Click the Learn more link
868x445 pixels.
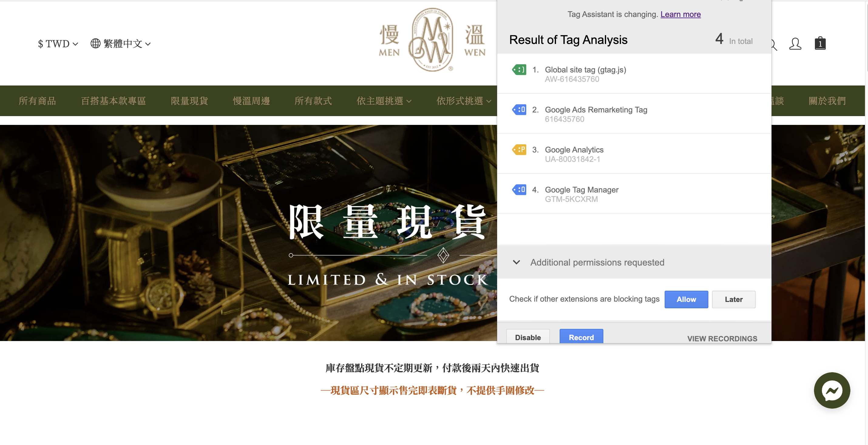tap(680, 14)
